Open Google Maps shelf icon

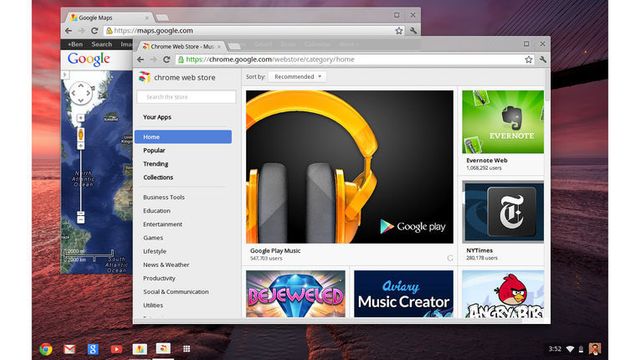click(140, 349)
